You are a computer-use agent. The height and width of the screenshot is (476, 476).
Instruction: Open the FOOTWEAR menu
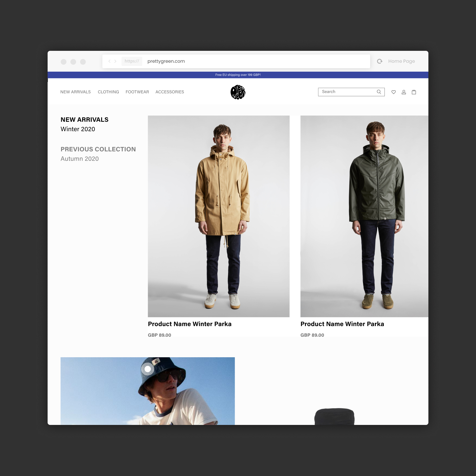tap(137, 92)
